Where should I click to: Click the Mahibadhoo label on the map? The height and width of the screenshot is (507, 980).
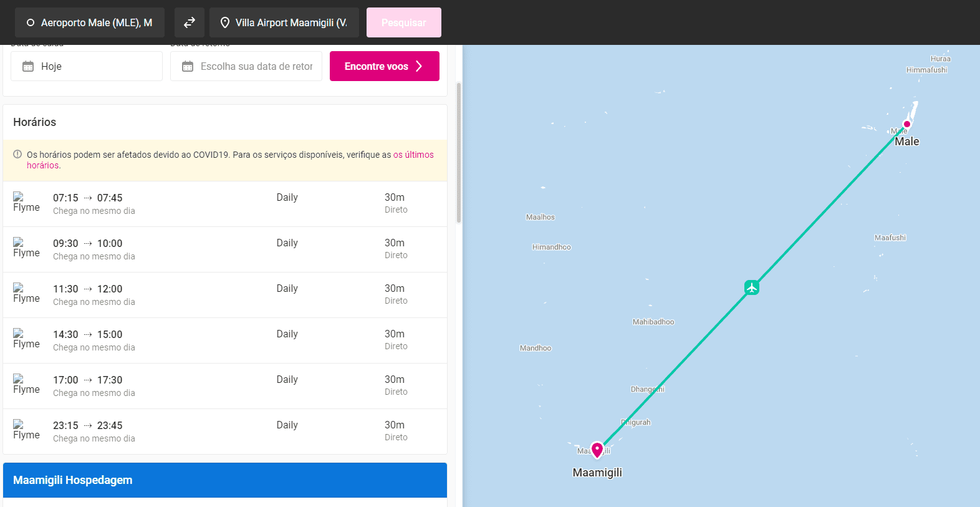[x=653, y=322]
